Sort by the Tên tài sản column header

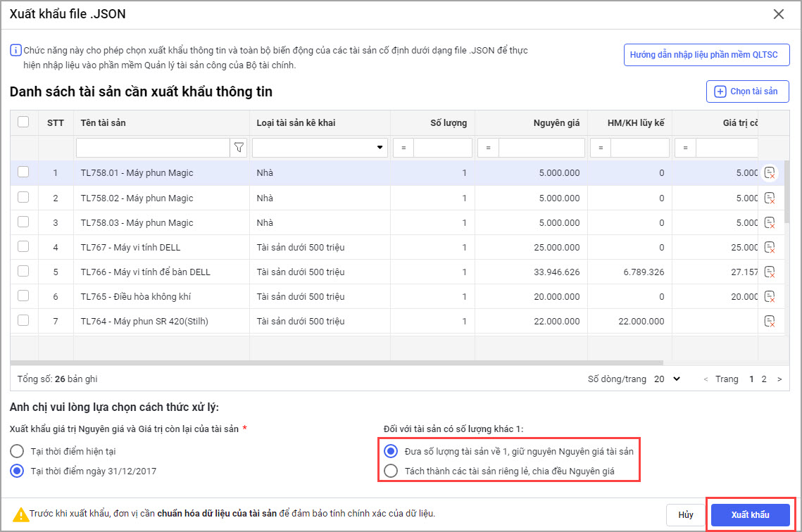click(104, 123)
